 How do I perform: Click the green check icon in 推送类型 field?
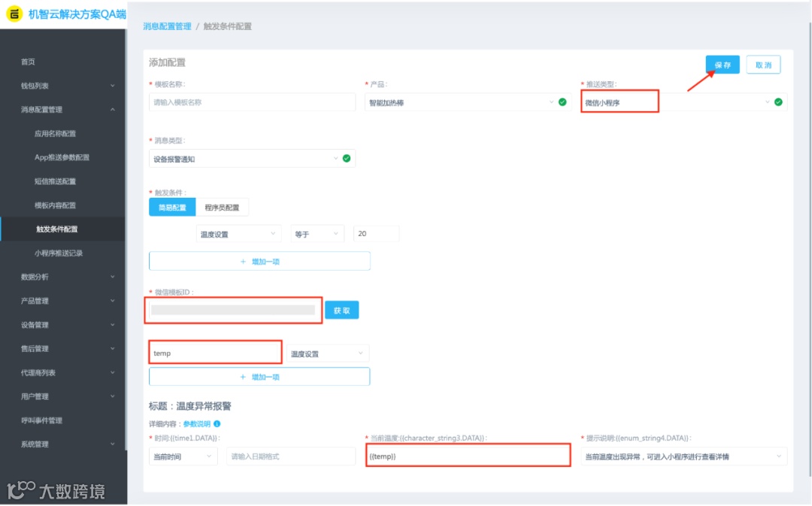click(778, 102)
